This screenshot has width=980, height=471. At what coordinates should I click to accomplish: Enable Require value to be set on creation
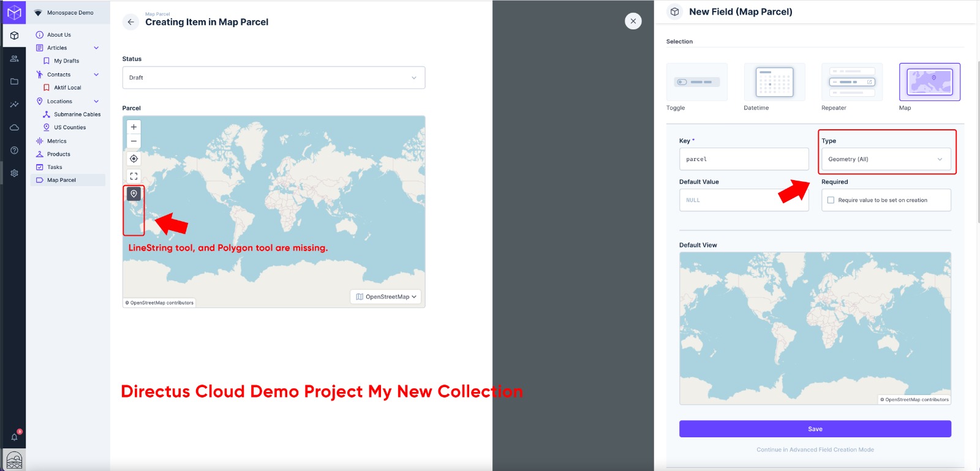tap(831, 200)
